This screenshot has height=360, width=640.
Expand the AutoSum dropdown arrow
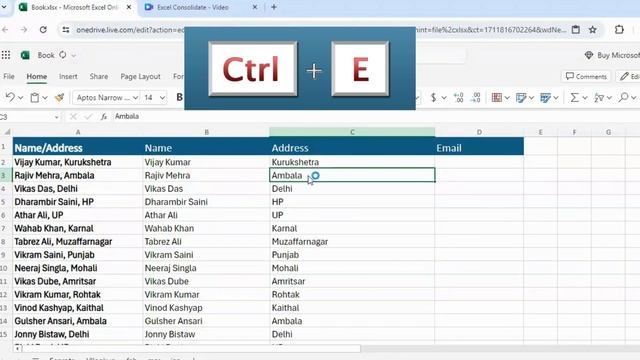[584, 98]
